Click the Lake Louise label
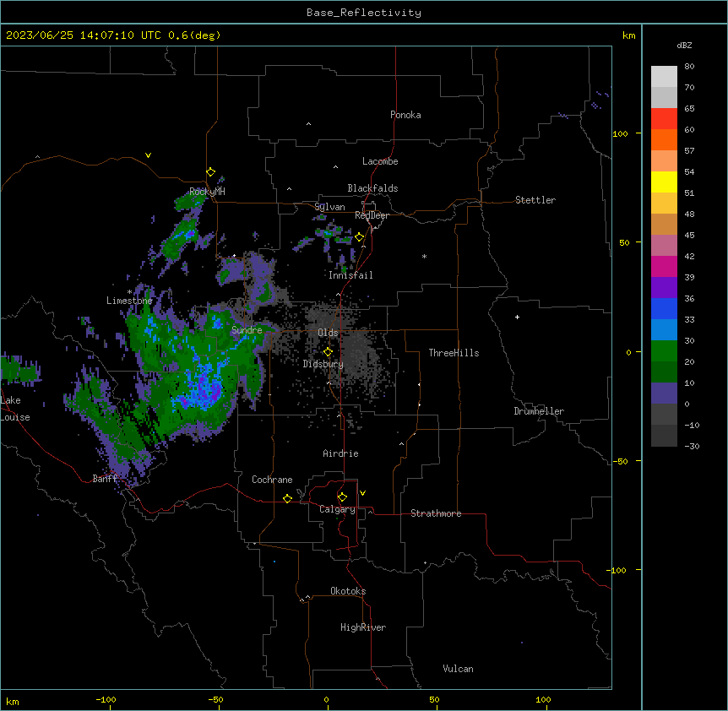728x711 pixels. (15, 409)
